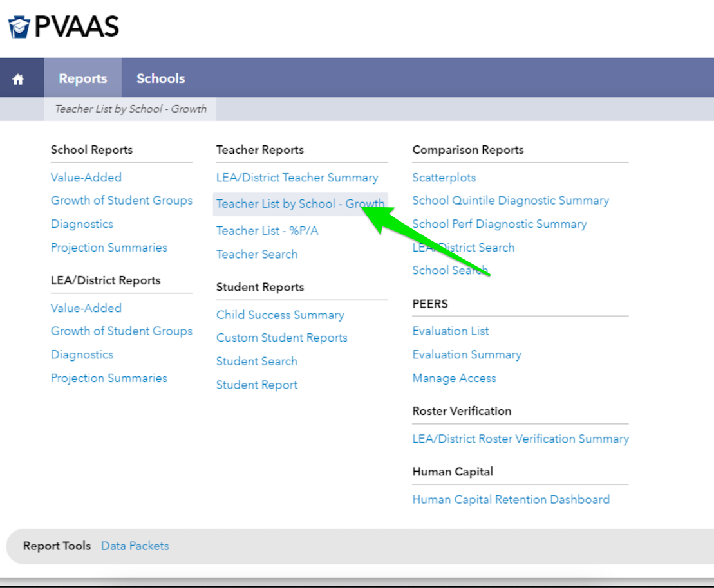Click the LEA/District Reports heading
This screenshot has width=714, height=588.
pos(106,280)
